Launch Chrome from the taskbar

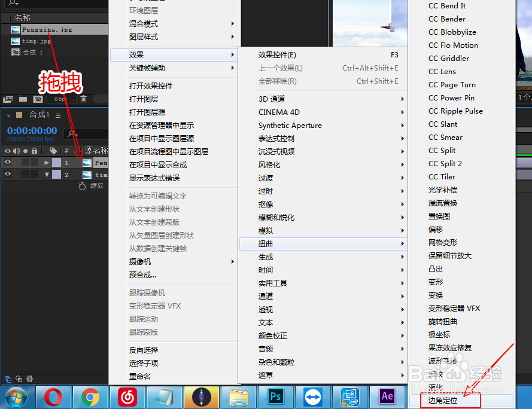click(x=90, y=397)
